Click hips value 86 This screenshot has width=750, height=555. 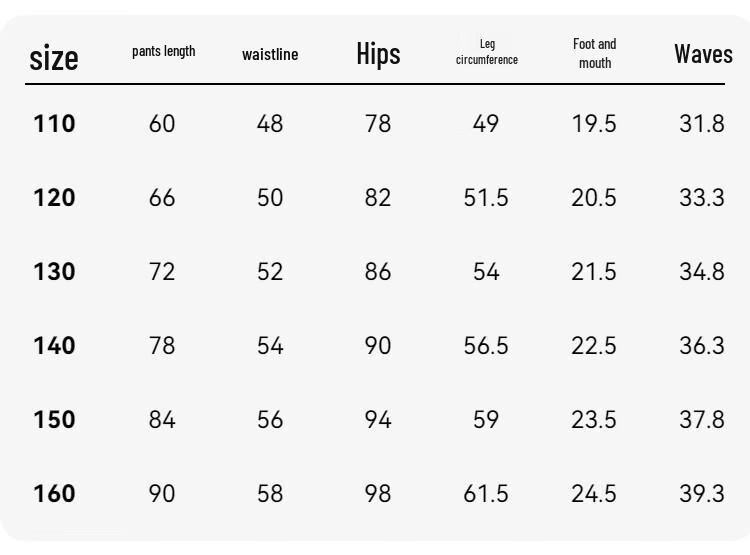coord(378,272)
